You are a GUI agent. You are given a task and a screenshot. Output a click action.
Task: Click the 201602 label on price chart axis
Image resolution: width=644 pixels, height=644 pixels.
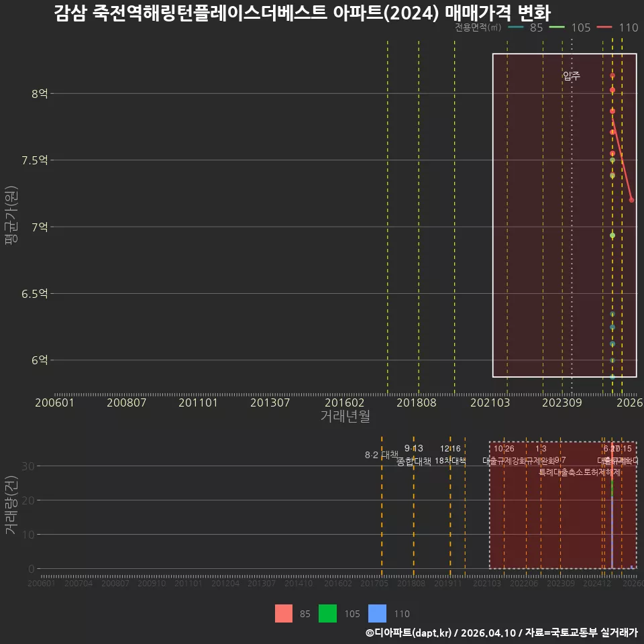point(344,402)
